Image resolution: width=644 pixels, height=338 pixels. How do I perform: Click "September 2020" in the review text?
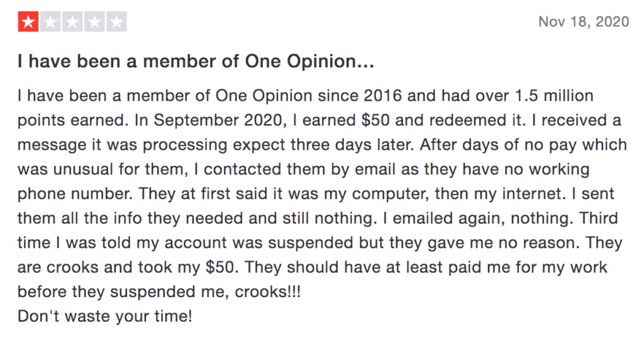(218, 120)
